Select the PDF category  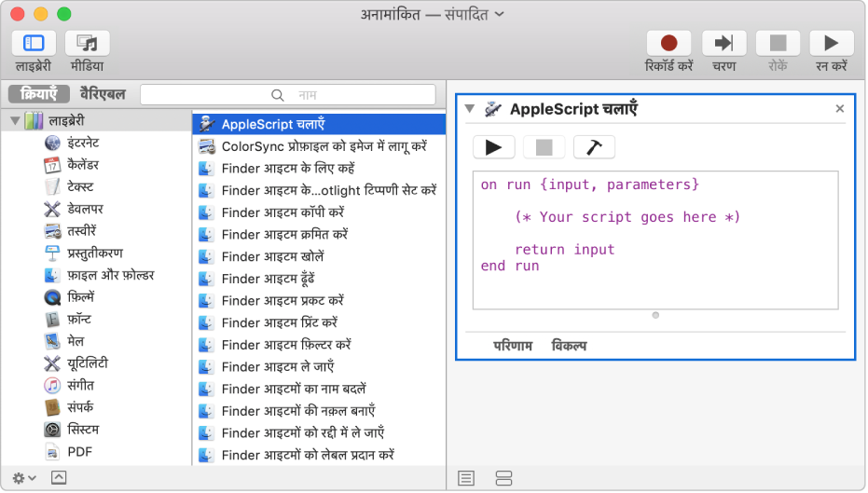79,452
